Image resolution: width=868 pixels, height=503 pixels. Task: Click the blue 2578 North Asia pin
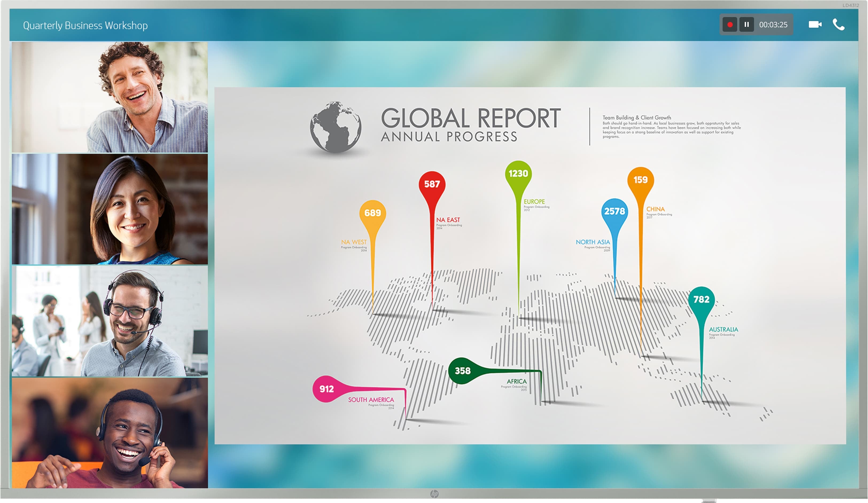pos(614,211)
